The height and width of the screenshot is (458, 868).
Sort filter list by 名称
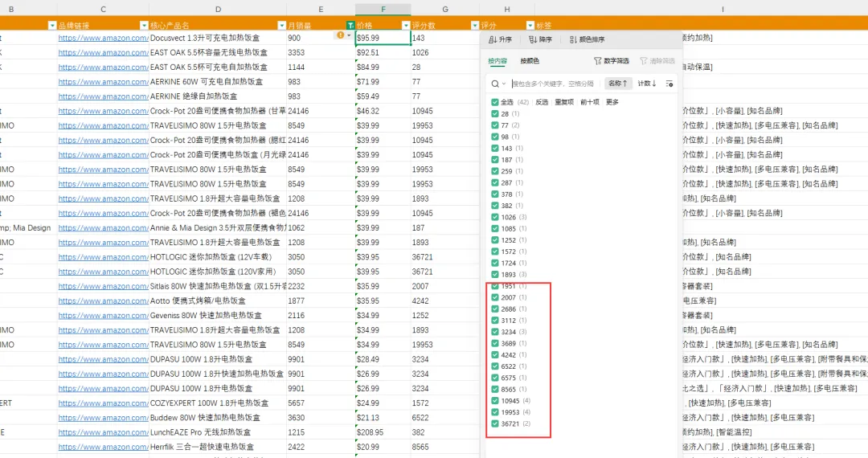617,84
